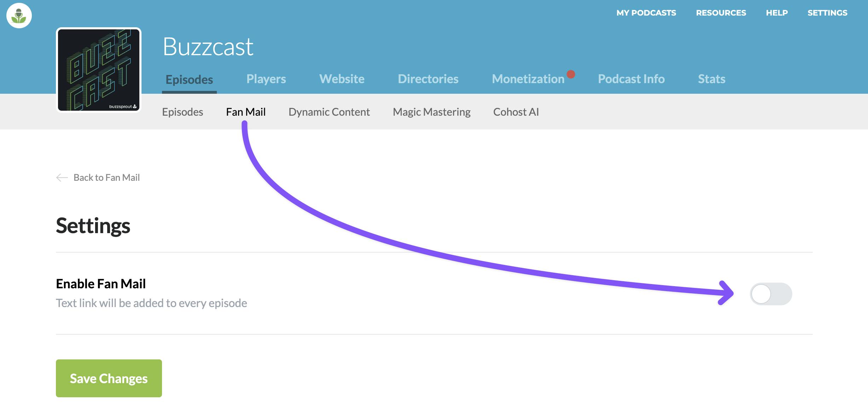Switch to the Website tab
The height and width of the screenshot is (416, 868).
coord(342,79)
